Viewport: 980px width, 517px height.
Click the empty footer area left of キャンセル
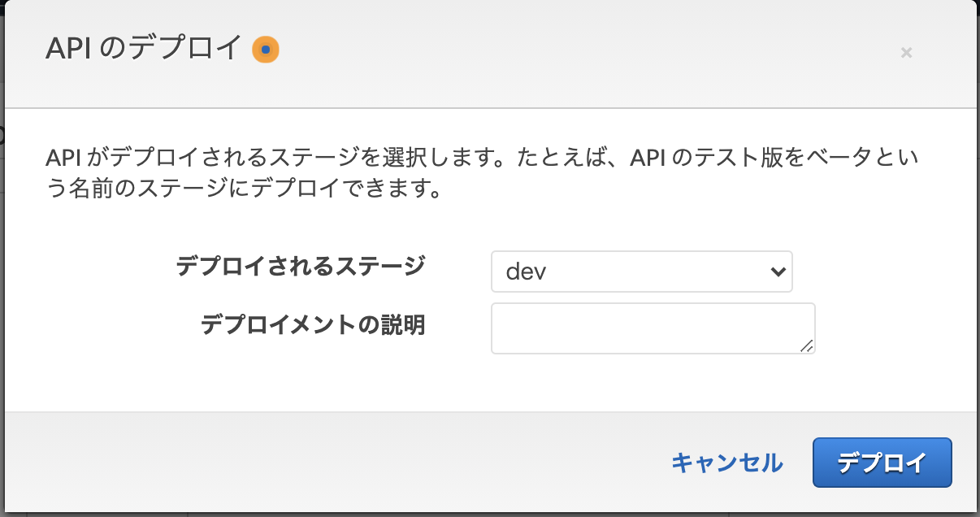[325, 463]
